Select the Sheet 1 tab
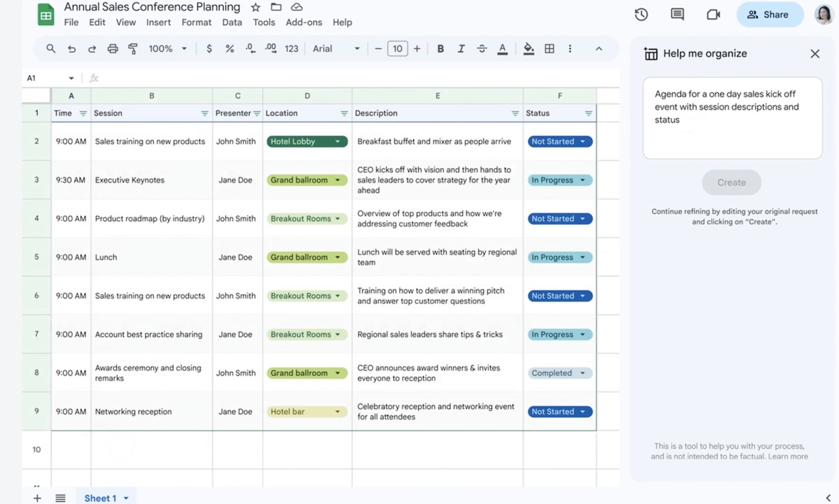 click(x=100, y=498)
